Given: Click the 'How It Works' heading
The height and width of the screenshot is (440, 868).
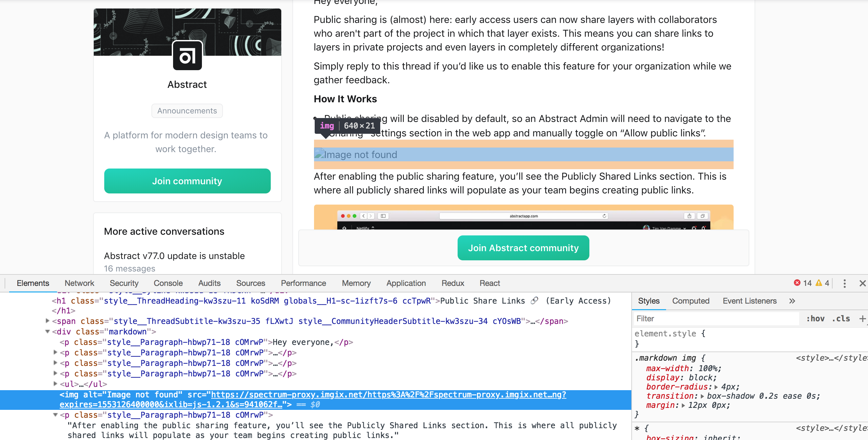Looking at the screenshot, I should pos(345,99).
